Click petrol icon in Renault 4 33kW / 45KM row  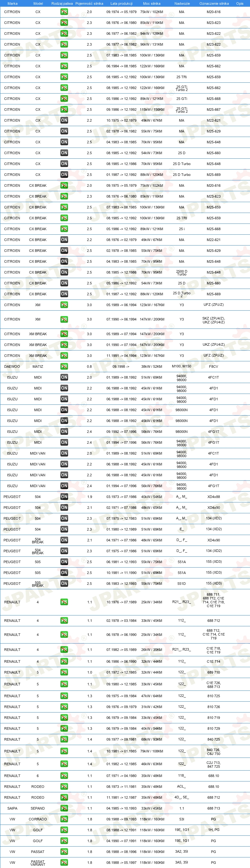tap(64, 620)
